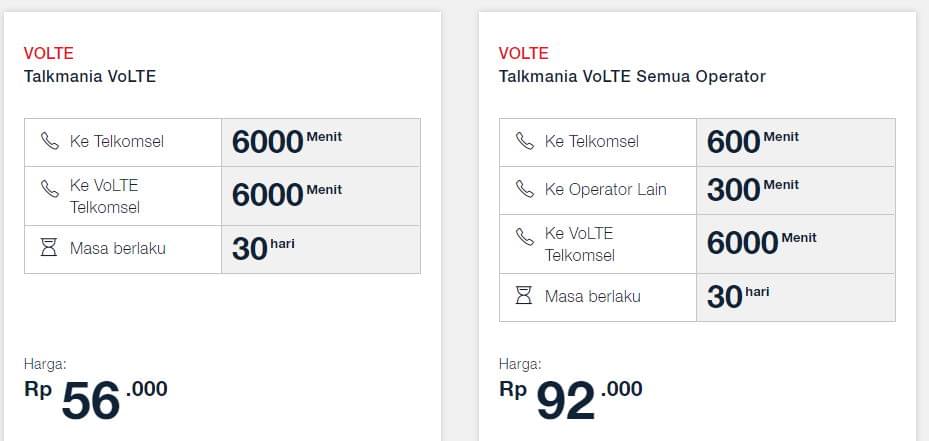Click Harga label above Rp 56.000
The image size is (929, 441).
point(45,364)
